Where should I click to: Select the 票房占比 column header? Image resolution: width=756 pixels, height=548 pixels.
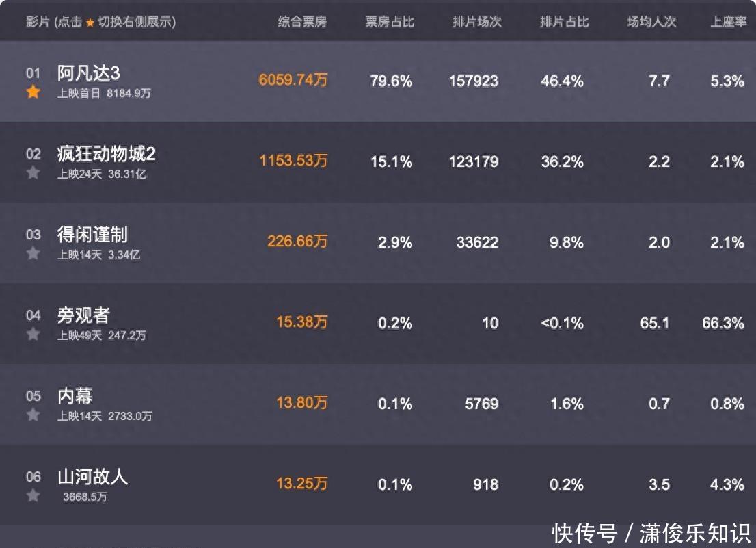[x=389, y=21]
